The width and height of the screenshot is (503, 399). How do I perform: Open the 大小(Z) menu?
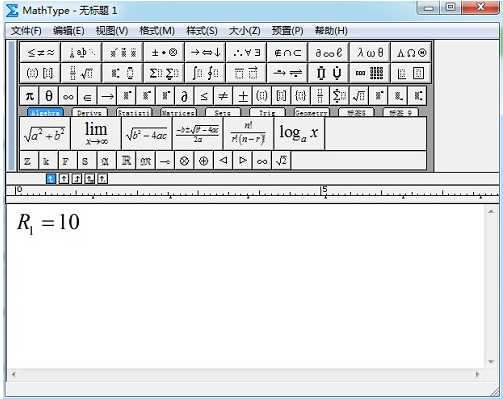244,31
